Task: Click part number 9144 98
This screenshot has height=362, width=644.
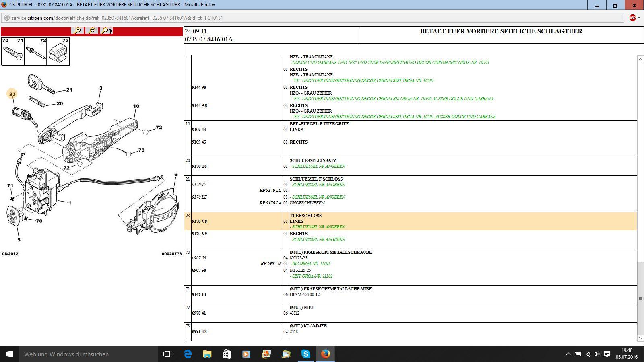Action: [199, 87]
